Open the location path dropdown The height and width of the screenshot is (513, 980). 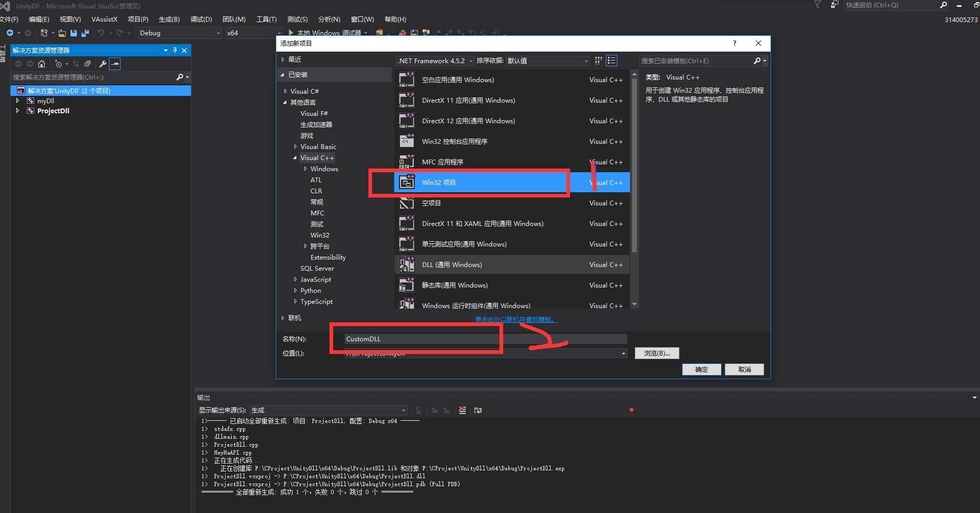pos(624,353)
